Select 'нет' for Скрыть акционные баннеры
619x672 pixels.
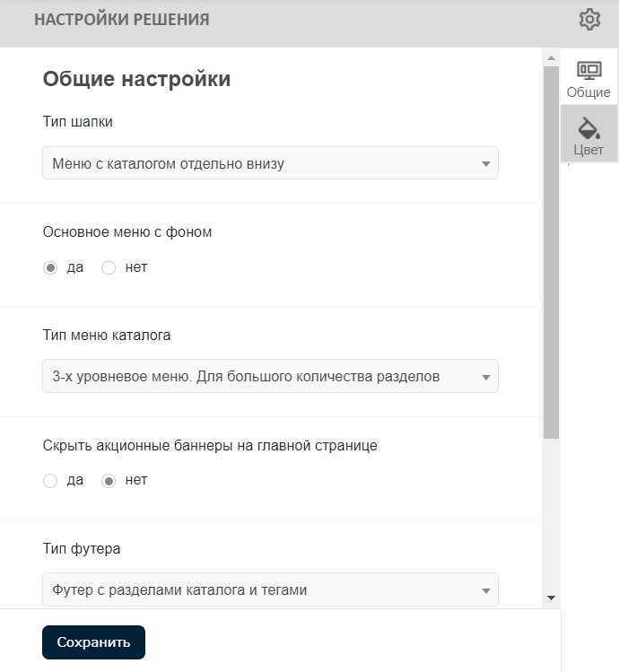(x=109, y=481)
